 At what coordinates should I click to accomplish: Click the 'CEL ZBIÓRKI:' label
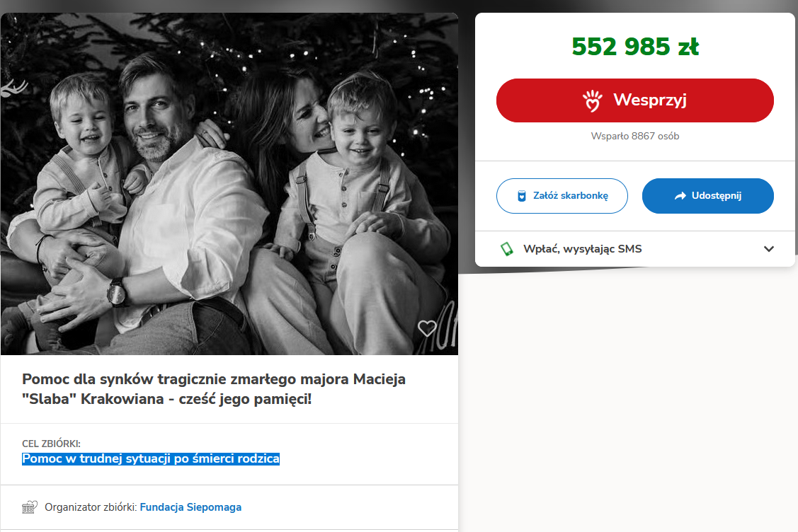(52, 444)
